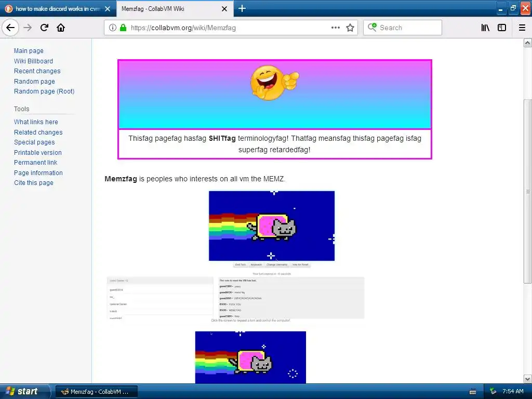532x399 pixels.
Task: Click the Tools sidebar heading
Action: pyautogui.click(x=21, y=109)
